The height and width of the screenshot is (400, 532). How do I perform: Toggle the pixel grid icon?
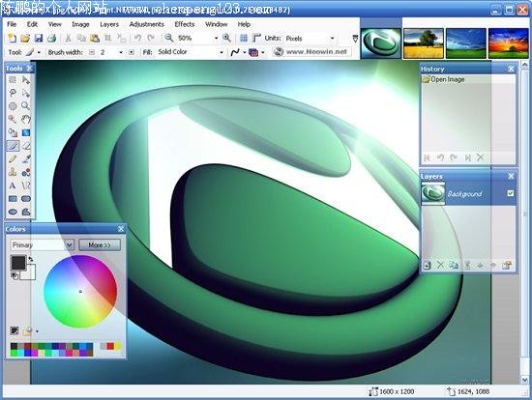coord(243,38)
